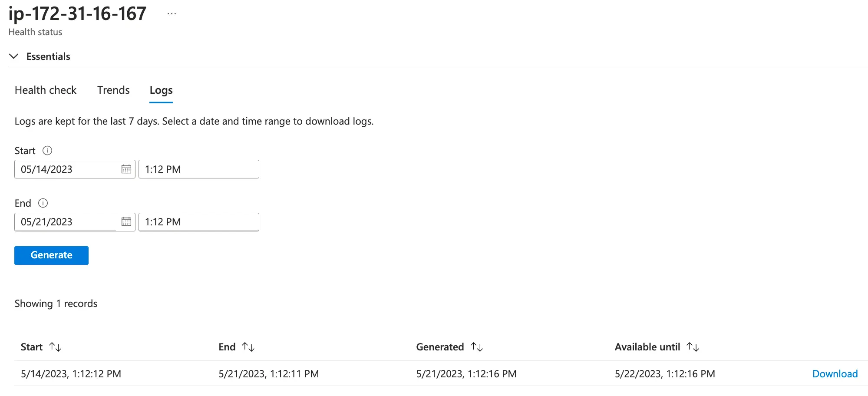Sort records by Available until arrows
Viewport: 868px width, 396px height.
pos(693,347)
